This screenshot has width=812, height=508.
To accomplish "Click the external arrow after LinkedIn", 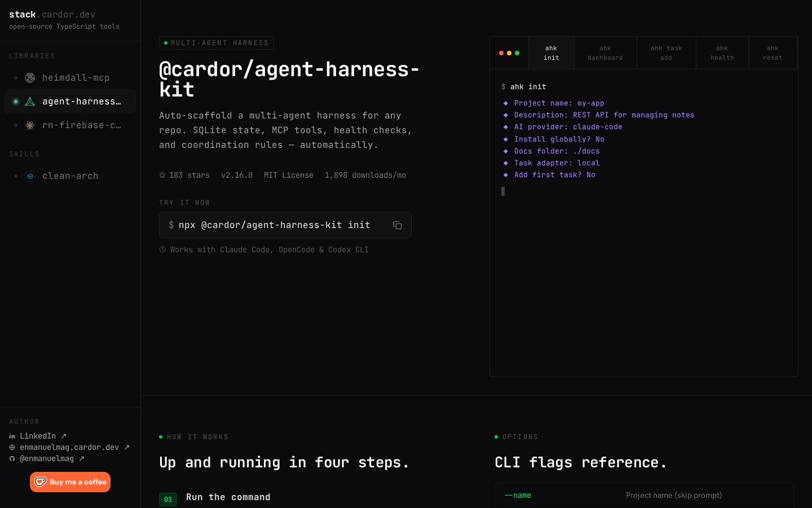I will pos(64,436).
